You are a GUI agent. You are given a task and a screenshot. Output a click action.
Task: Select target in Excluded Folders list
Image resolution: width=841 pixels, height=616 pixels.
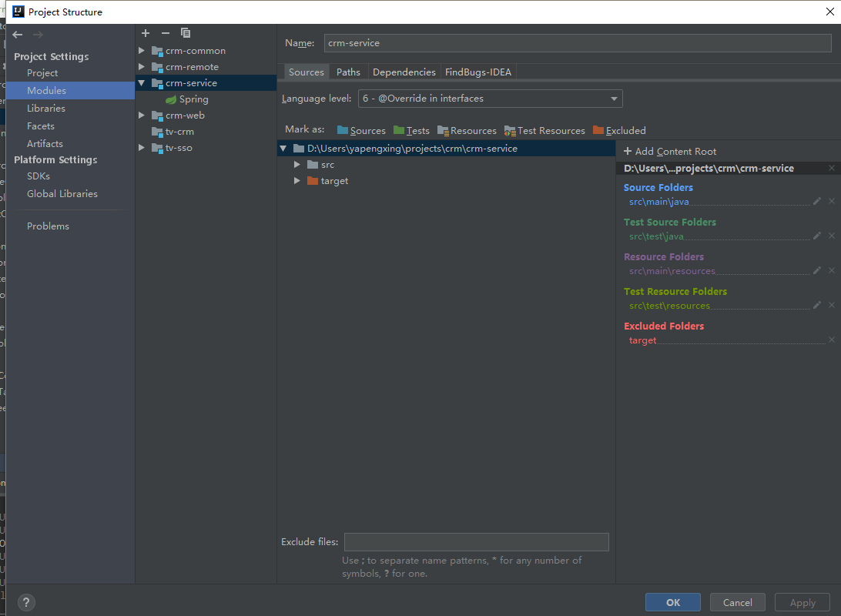[x=642, y=340]
